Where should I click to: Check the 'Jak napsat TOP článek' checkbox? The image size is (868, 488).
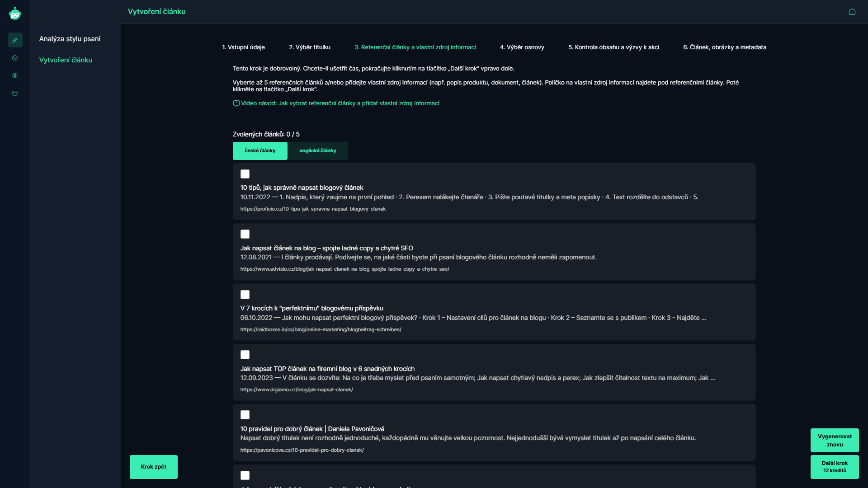245,355
